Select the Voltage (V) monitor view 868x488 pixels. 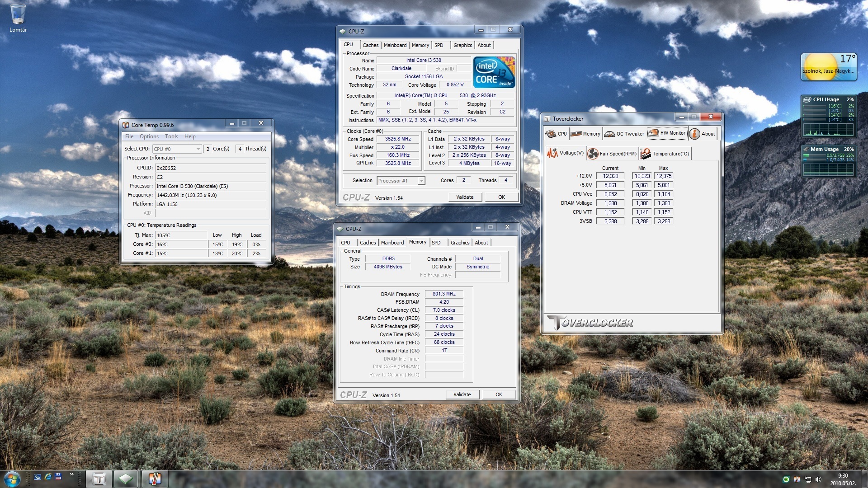click(566, 153)
